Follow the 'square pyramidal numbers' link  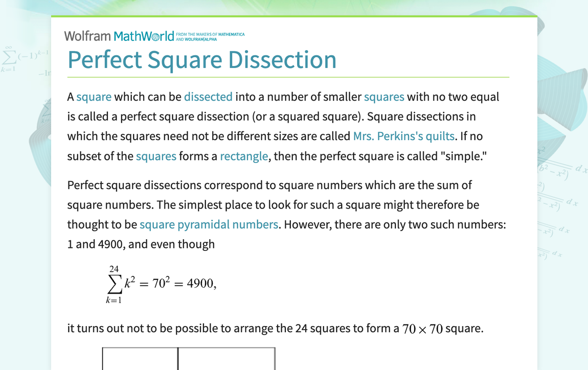coord(209,224)
